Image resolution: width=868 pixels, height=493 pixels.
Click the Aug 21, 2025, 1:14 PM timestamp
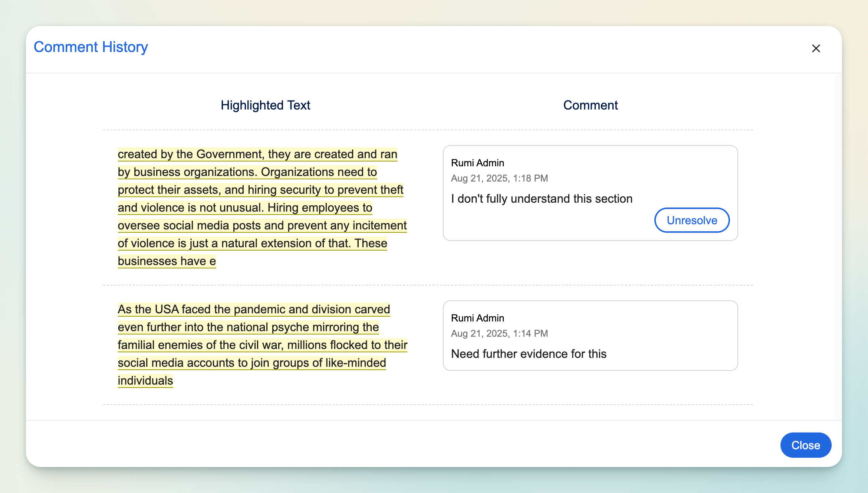[x=499, y=333]
